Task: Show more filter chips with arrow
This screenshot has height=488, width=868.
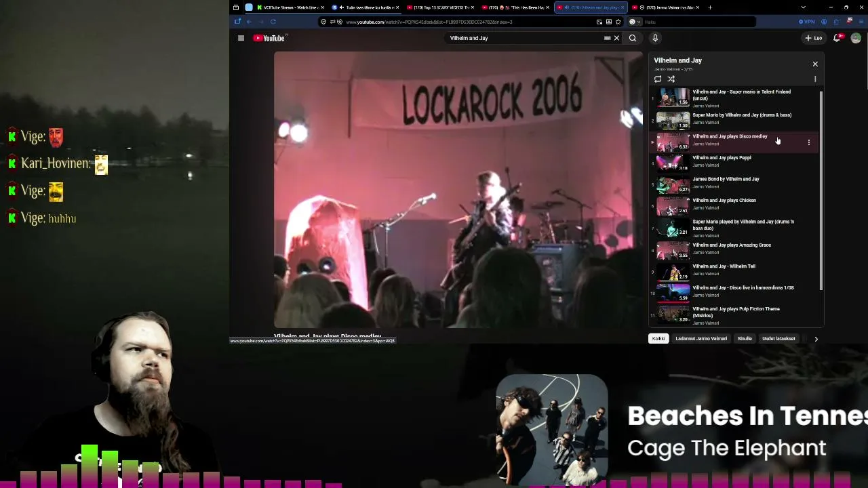Action: click(816, 338)
